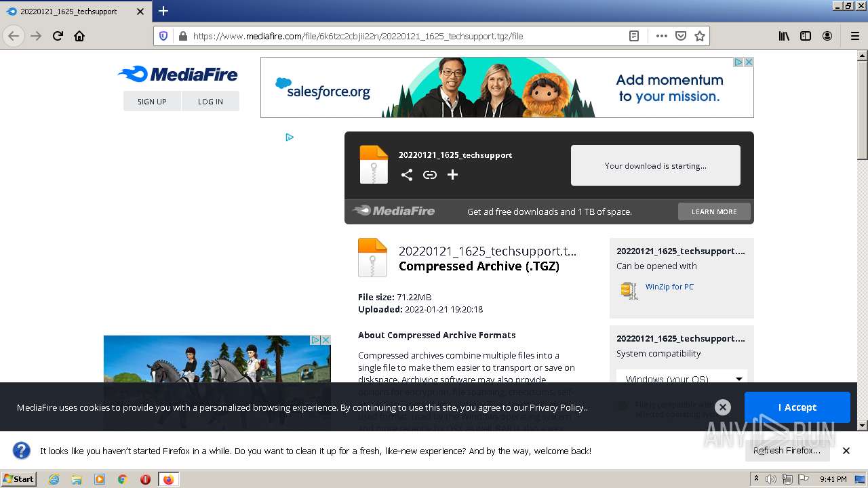
Task: Open File Explorer folder in taskbar
Action: [x=77, y=479]
